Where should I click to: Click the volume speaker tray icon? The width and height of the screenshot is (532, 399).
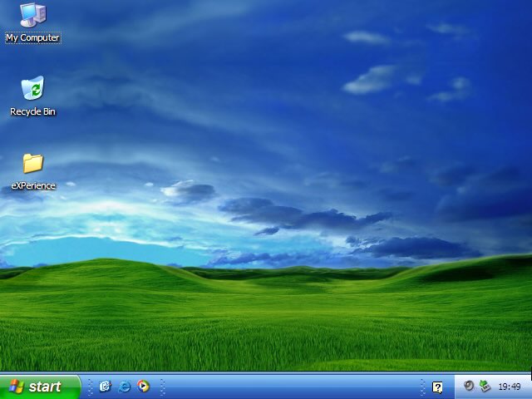pyautogui.click(x=469, y=386)
